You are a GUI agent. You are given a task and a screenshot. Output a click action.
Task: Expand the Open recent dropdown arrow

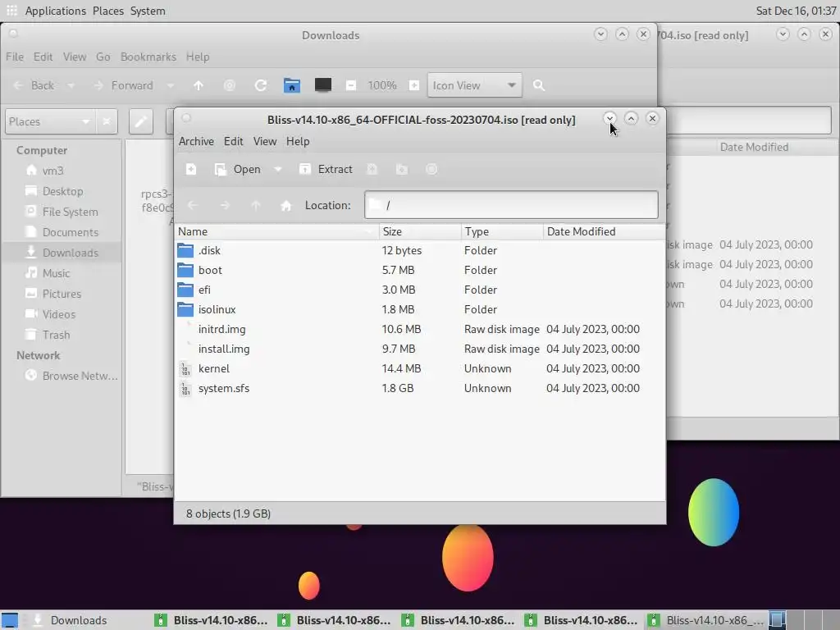(x=277, y=169)
